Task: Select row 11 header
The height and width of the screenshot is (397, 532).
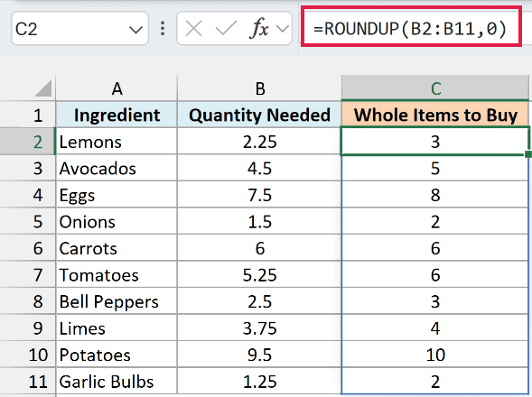Action: tap(28, 381)
